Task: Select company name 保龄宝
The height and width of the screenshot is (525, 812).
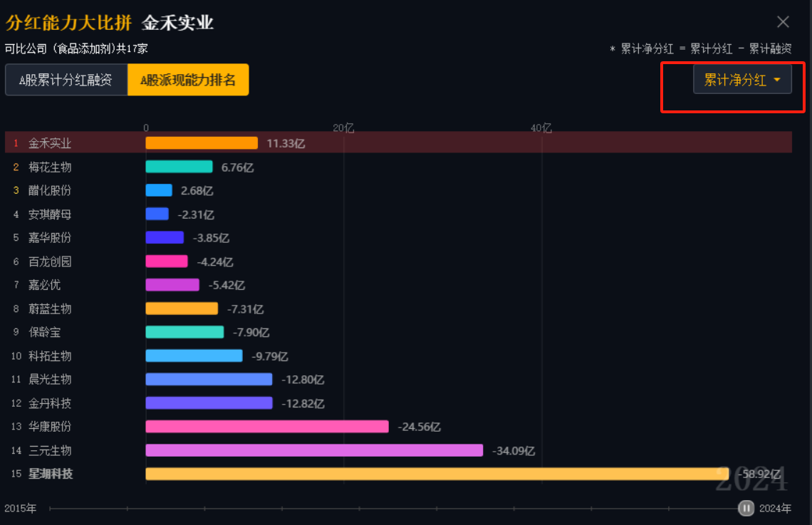Action: [x=45, y=332]
